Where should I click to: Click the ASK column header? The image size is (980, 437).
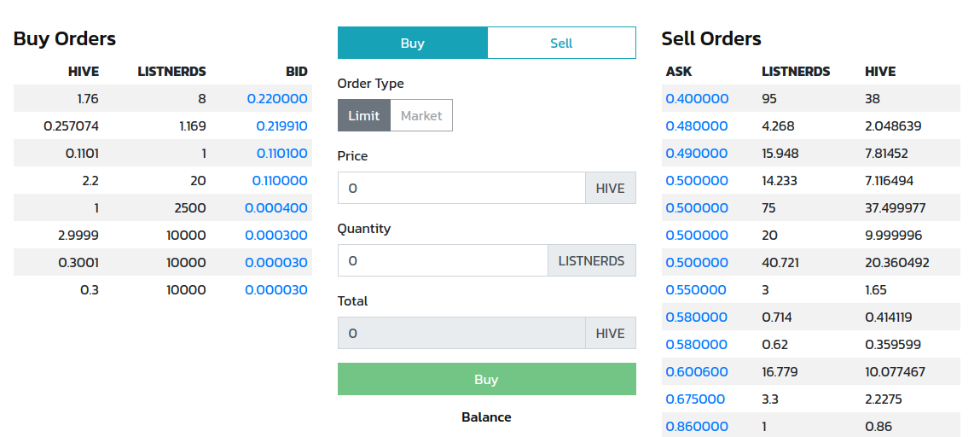[x=679, y=72]
